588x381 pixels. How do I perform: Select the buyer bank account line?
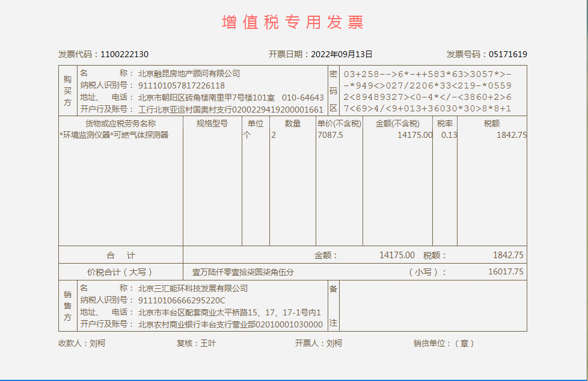coord(231,109)
